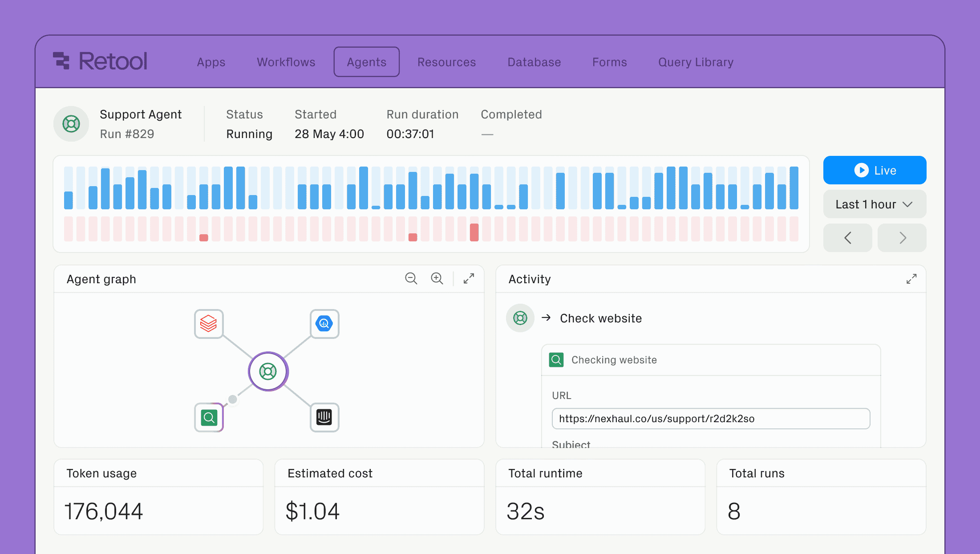This screenshot has width=980, height=554.
Task: Zoom out on the Agent graph
Action: pos(411,279)
